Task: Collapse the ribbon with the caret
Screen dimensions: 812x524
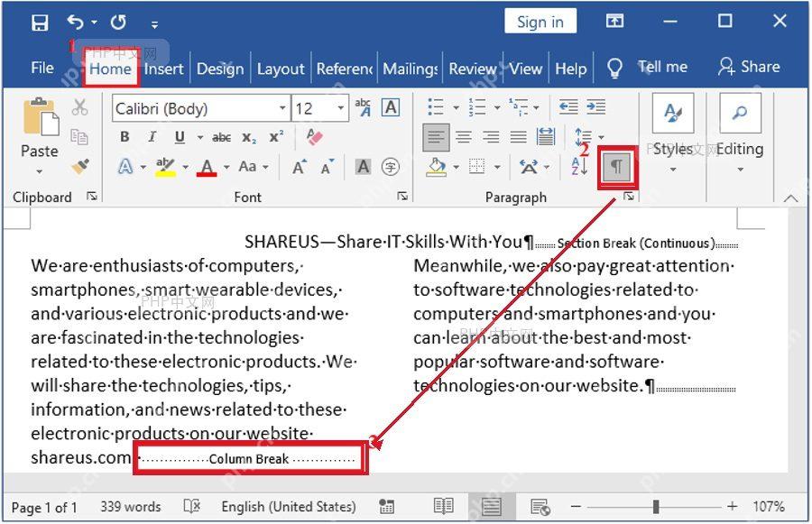Action: click(790, 198)
